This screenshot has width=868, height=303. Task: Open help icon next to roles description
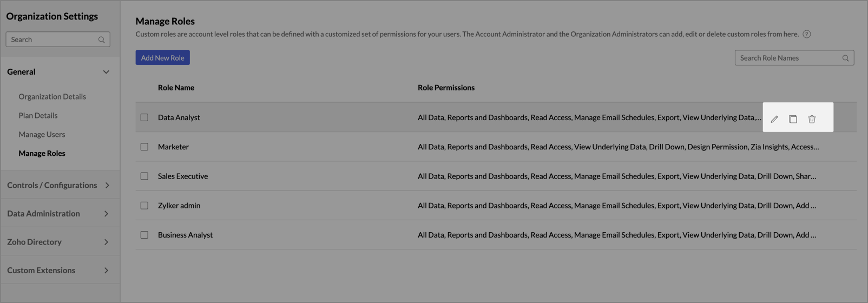[x=807, y=34]
